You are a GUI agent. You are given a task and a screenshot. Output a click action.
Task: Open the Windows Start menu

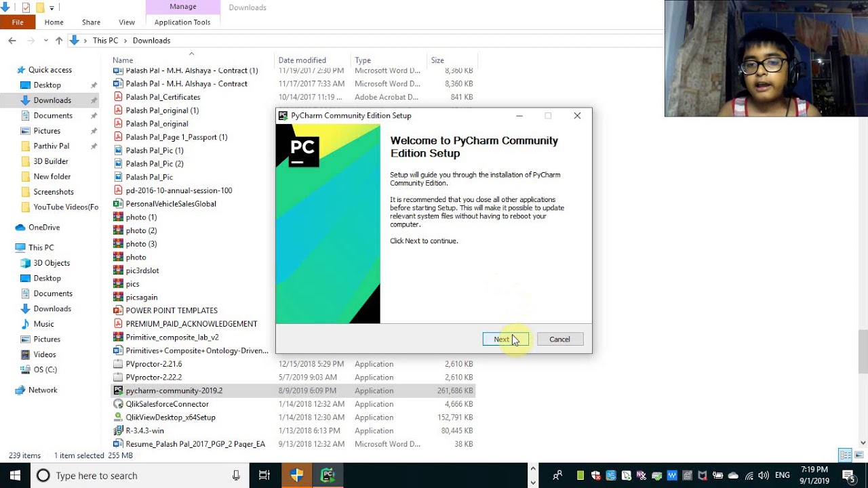15,476
